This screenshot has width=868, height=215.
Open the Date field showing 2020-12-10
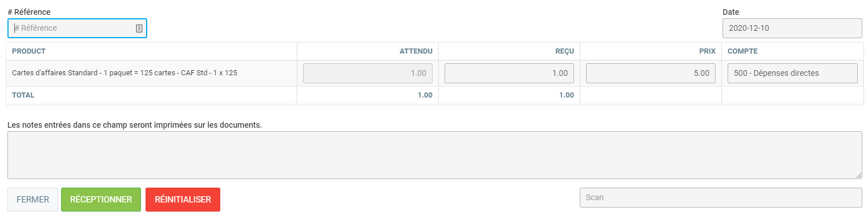tap(792, 28)
